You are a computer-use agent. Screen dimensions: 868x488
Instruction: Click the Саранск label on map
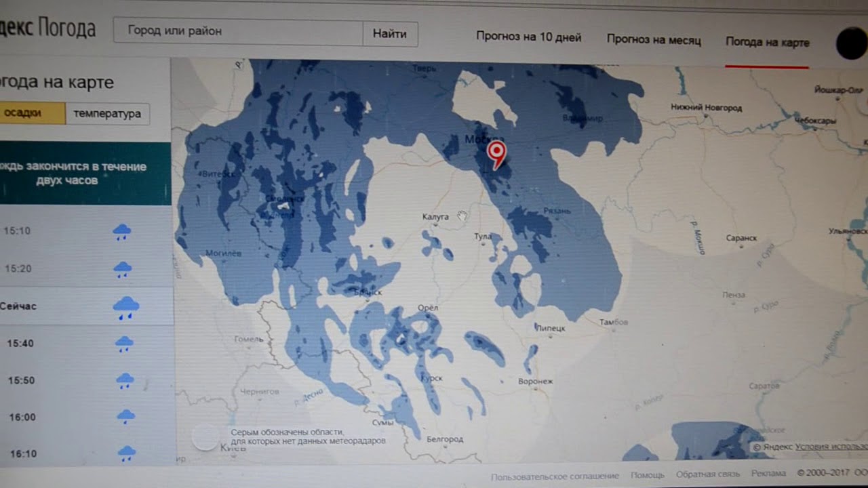741,238
